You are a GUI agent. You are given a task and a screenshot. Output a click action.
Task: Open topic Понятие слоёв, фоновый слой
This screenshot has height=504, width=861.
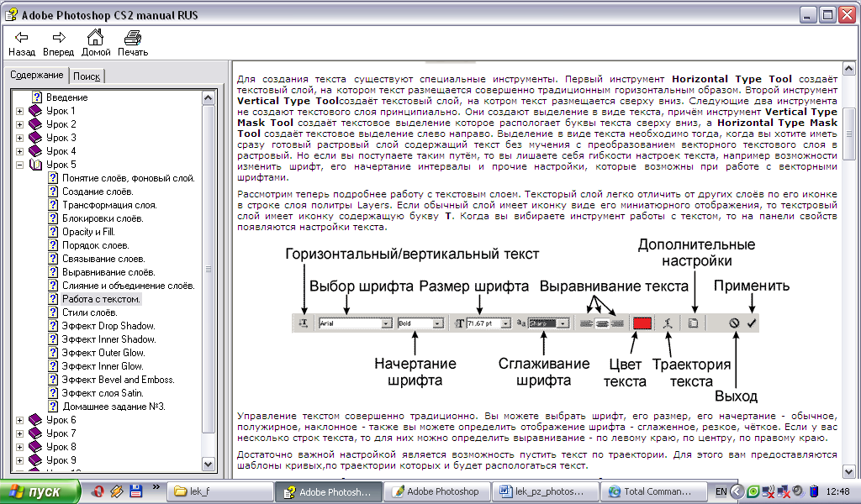point(128,178)
